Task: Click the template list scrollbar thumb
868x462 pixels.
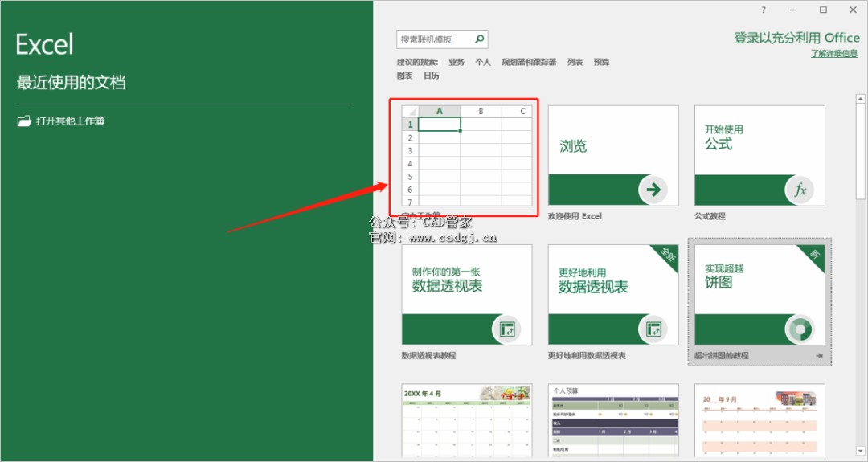Action: pyautogui.click(x=860, y=152)
